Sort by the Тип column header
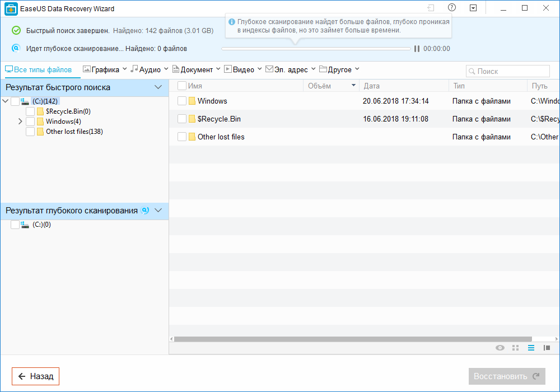 (x=488, y=86)
